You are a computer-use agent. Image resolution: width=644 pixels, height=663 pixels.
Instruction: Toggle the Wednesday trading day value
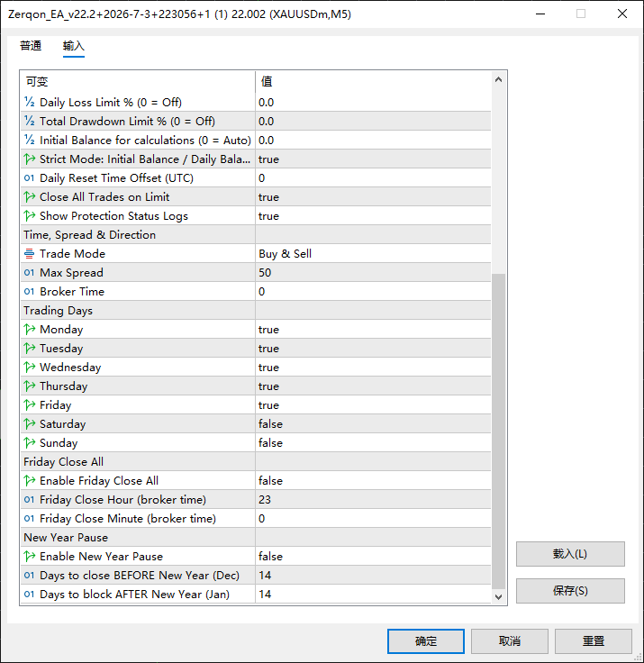pos(373,367)
